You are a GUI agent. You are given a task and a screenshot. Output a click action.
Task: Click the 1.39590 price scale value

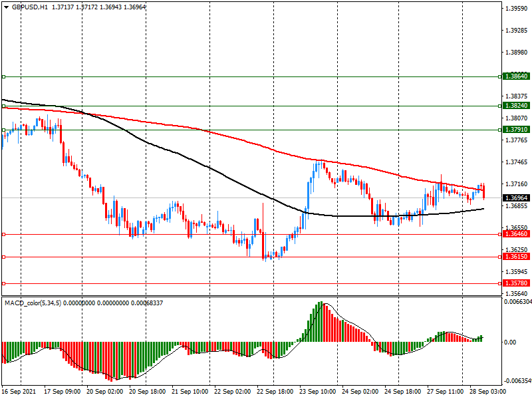click(517, 9)
